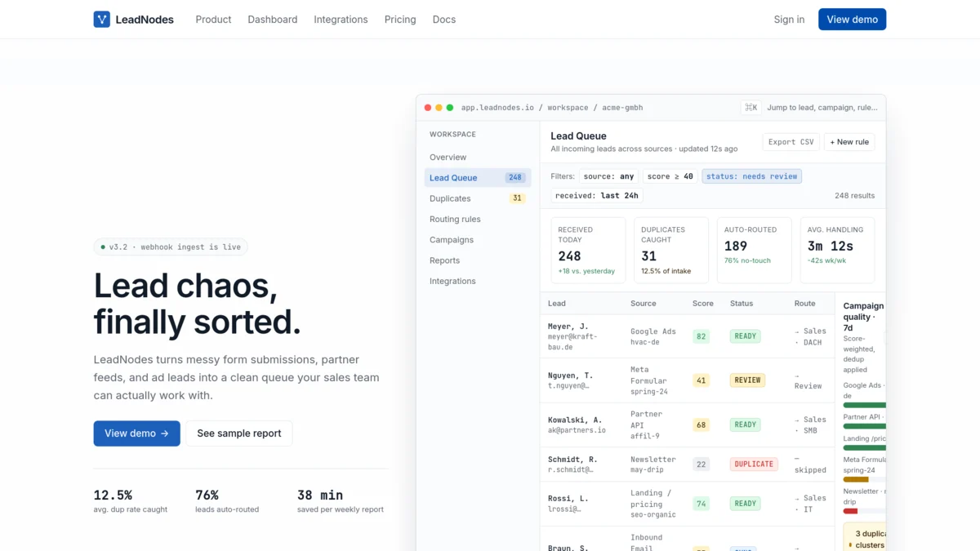
Task: Click score badge 68
Action: pyautogui.click(x=701, y=425)
